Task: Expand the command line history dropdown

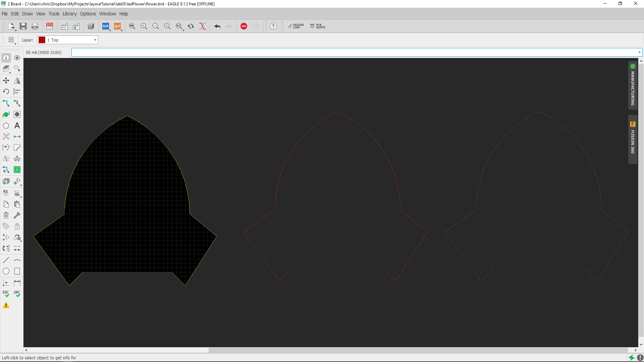Action: click(x=639, y=52)
